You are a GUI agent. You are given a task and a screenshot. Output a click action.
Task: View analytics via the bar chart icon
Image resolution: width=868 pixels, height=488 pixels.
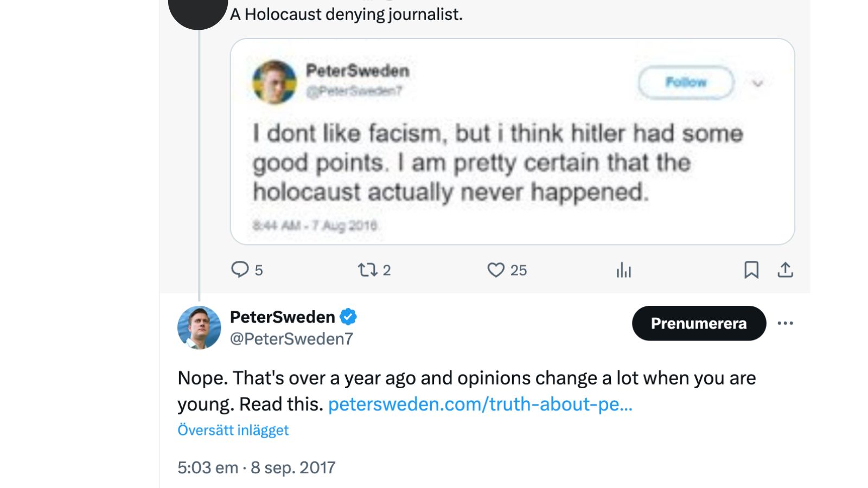(x=623, y=269)
